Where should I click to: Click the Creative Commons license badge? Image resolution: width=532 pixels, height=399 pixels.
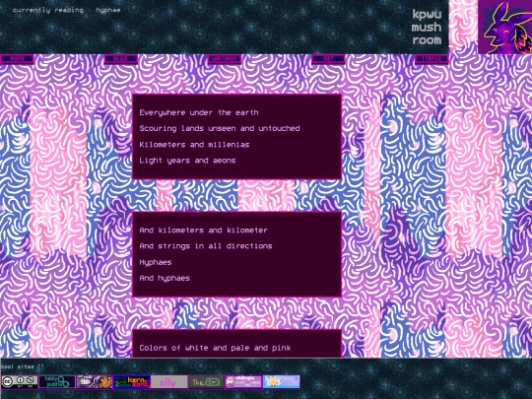point(20,381)
